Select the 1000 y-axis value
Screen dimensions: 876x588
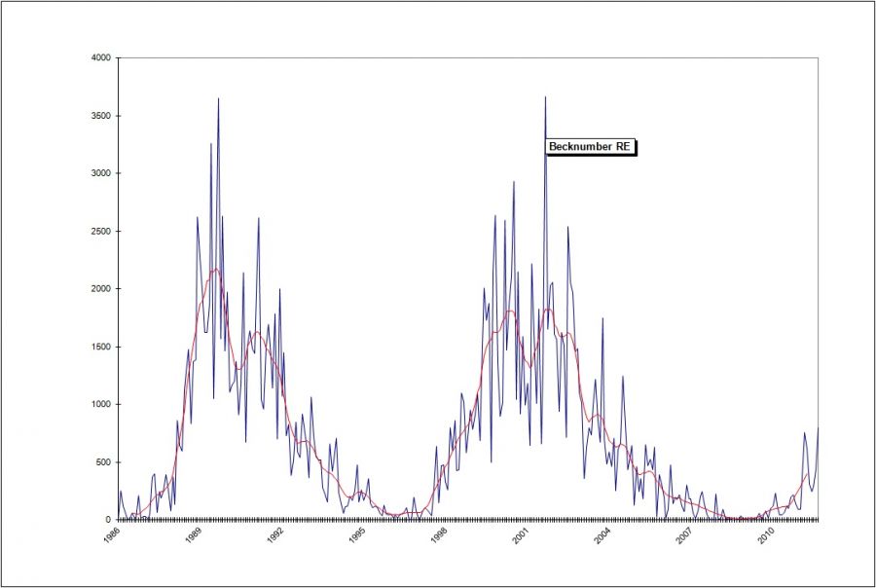point(101,404)
